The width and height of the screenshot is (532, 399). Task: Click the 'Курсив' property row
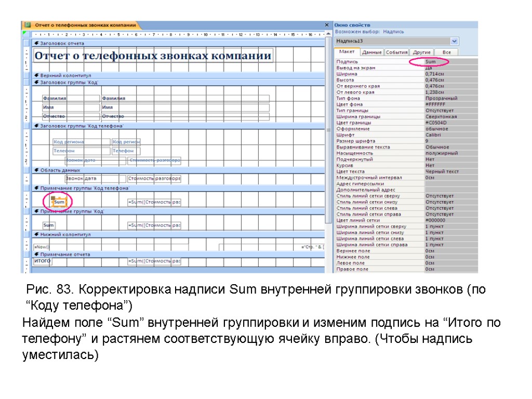[x=406, y=165]
